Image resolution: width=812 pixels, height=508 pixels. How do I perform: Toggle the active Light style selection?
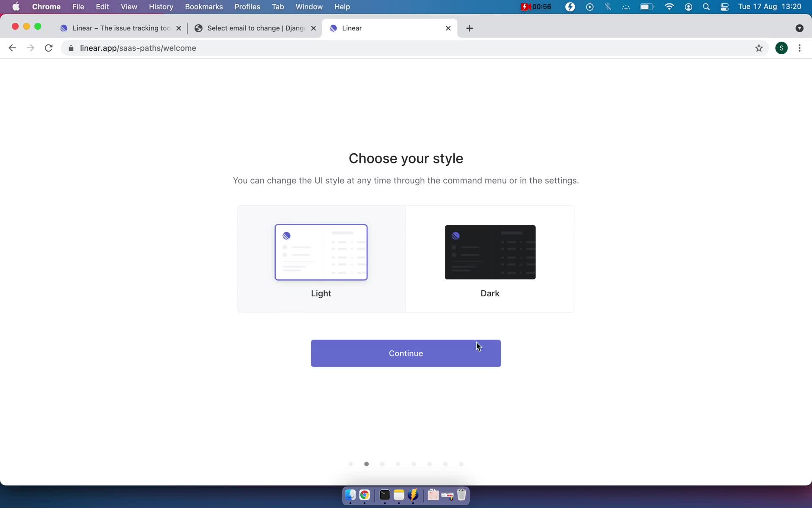coord(321,258)
